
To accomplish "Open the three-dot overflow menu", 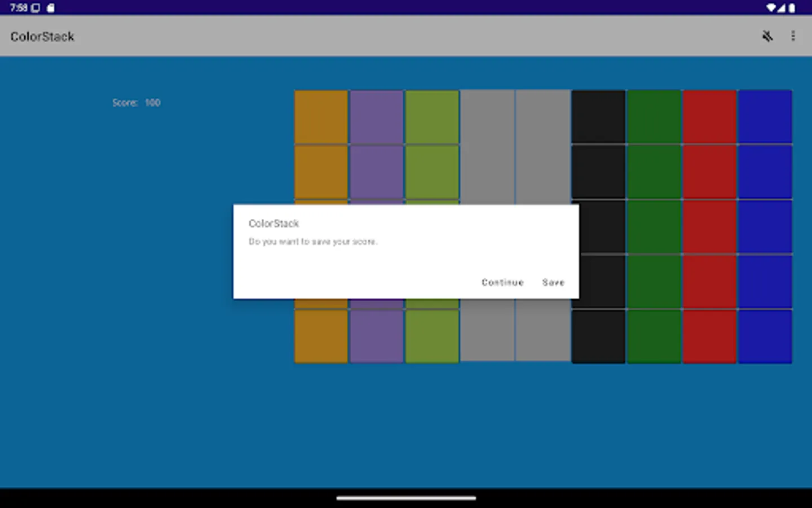I will pos(793,36).
